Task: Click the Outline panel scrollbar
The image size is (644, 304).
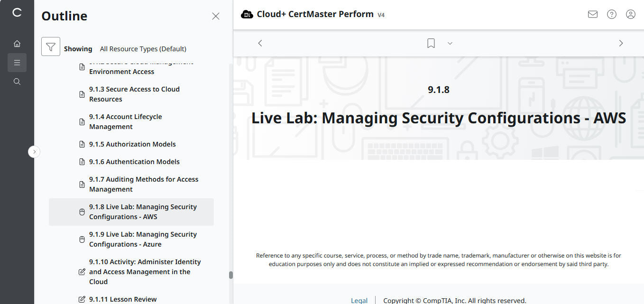Action: pyautogui.click(x=231, y=274)
